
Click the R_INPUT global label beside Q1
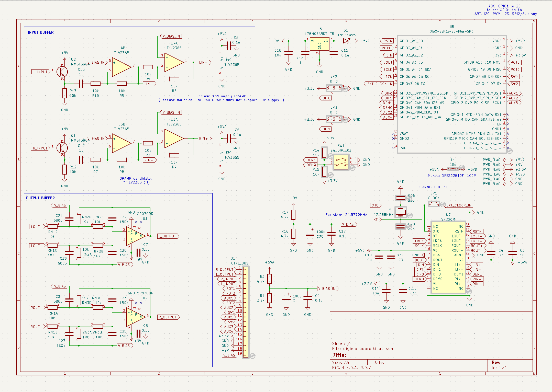click(x=41, y=148)
